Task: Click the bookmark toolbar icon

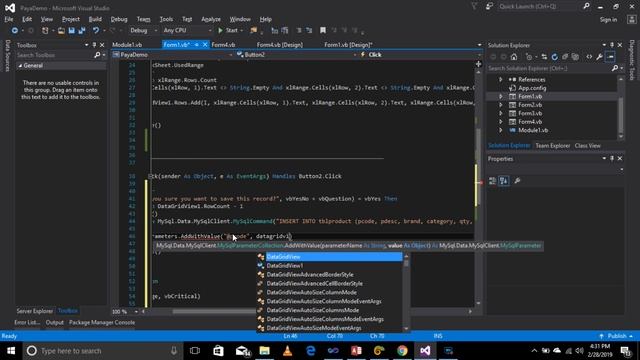Action: pos(323,31)
